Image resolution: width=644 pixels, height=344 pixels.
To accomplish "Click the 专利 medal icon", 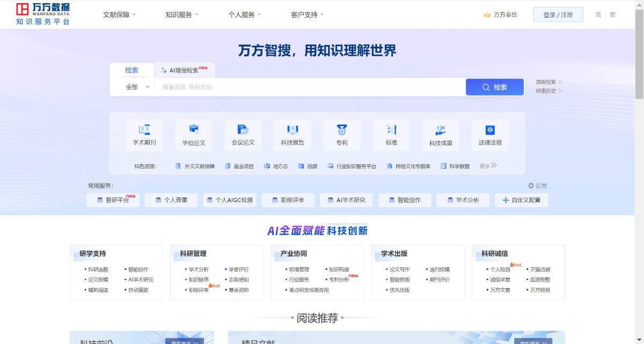I will [x=342, y=129].
